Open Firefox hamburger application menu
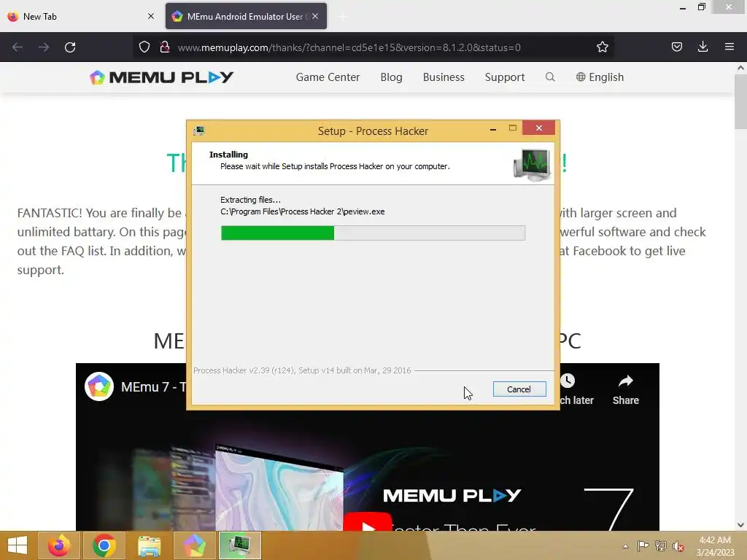The height and width of the screenshot is (560, 747). pos(729,47)
